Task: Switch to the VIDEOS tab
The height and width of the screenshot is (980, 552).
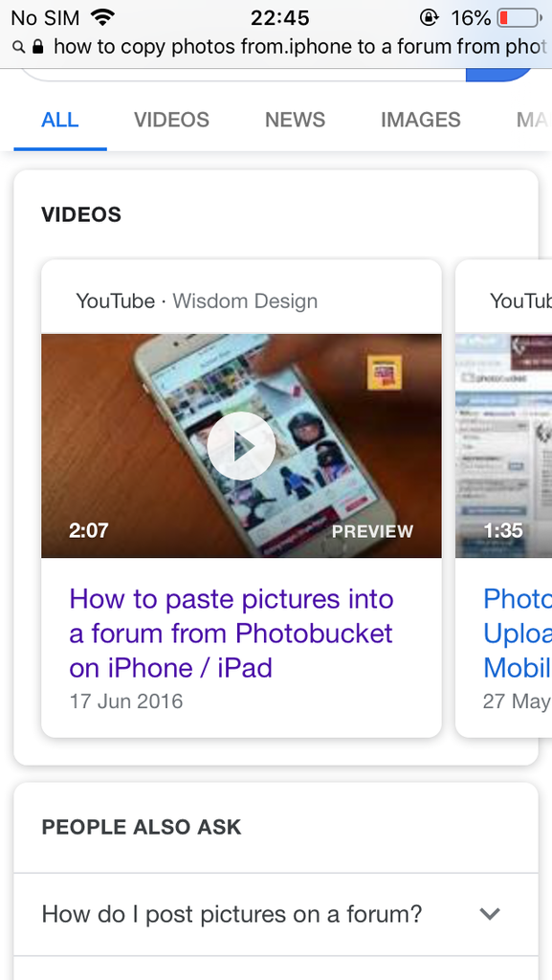Action: [x=171, y=120]
